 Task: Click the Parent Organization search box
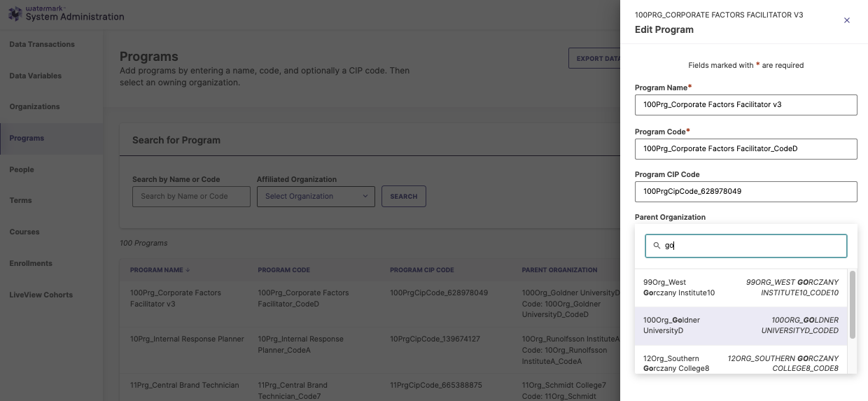coord(745,246)
